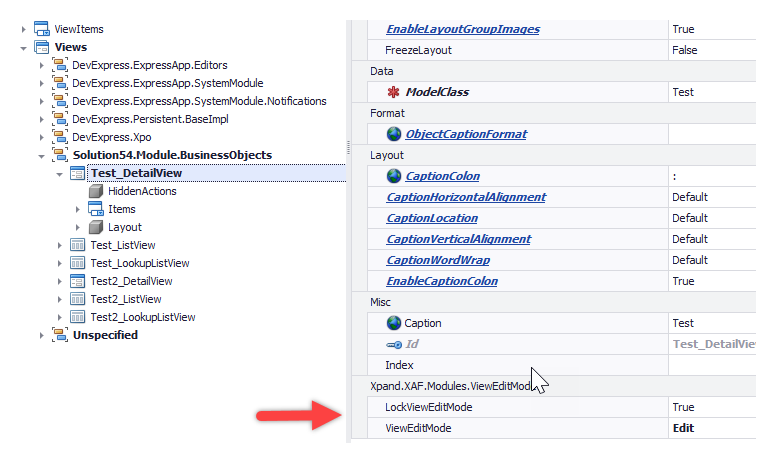776x463 pixels.
Task: Click the Views node icon
Action: pyautogui.click(x=42, y=47)
